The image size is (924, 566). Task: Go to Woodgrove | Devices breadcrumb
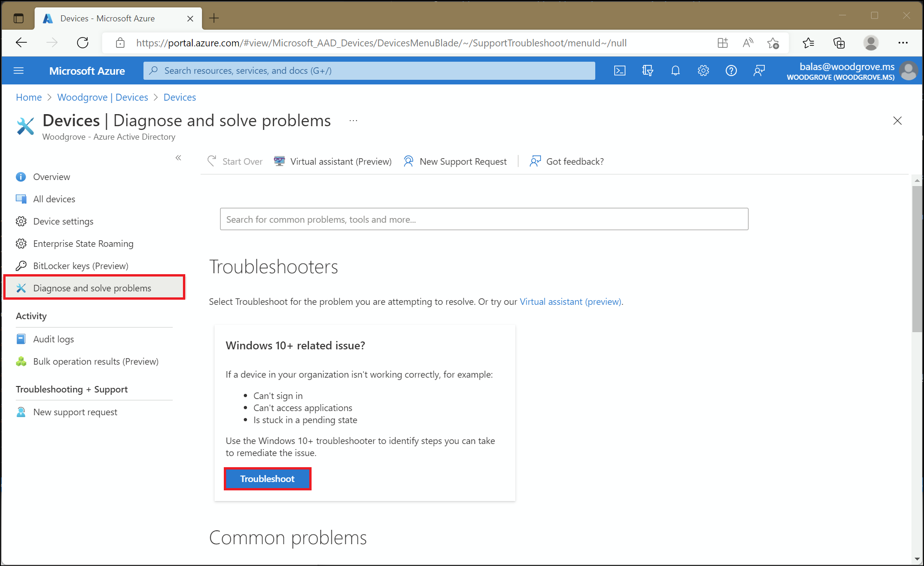(103, 97)
